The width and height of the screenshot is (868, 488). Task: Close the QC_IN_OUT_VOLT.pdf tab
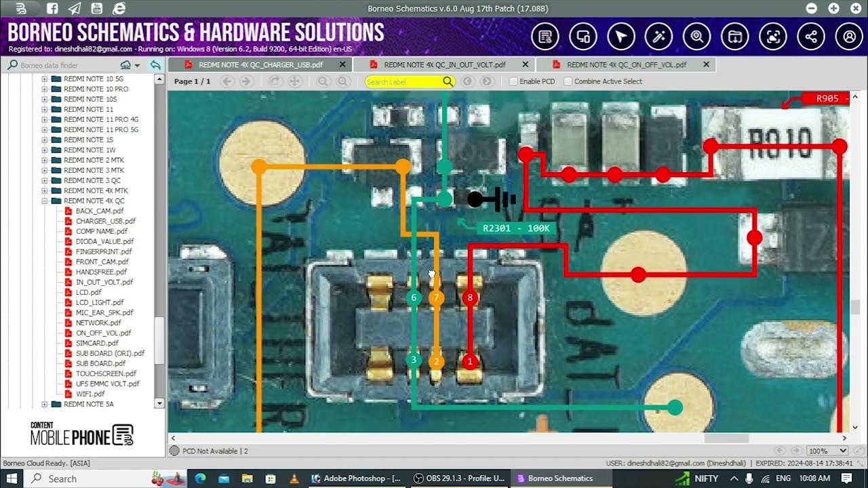[x=526, y=64]
